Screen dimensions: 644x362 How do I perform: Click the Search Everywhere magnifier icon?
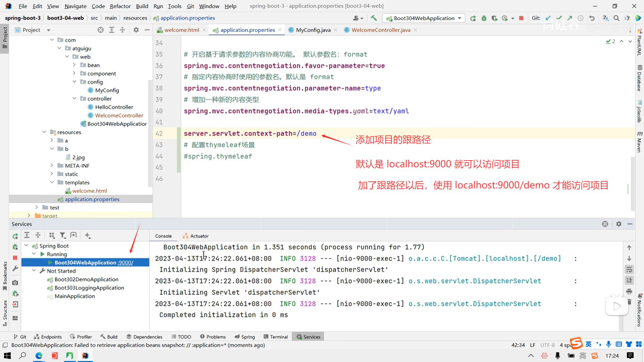(616, 18)
